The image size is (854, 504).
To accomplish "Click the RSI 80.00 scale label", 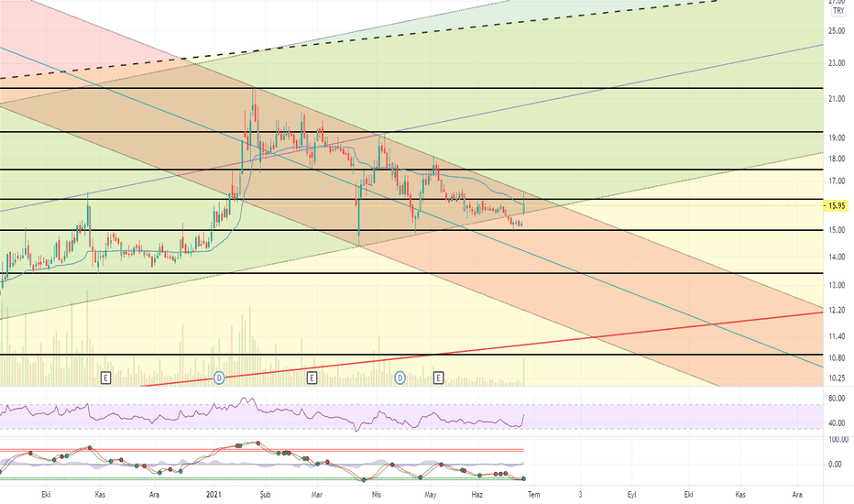I will (x=837, y=399).
